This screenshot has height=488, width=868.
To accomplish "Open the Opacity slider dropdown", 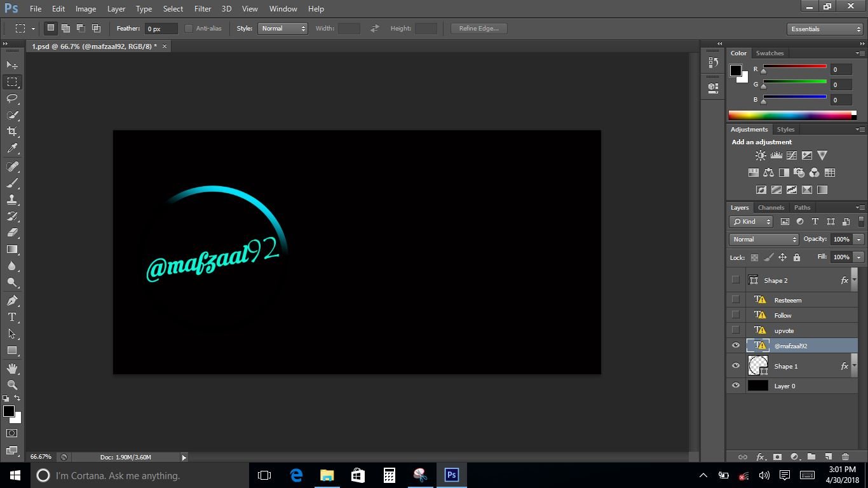I will [x=859, y=240].
